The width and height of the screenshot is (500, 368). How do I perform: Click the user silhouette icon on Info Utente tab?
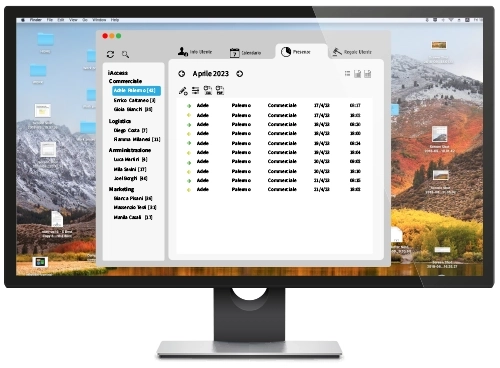coord(183,52)
